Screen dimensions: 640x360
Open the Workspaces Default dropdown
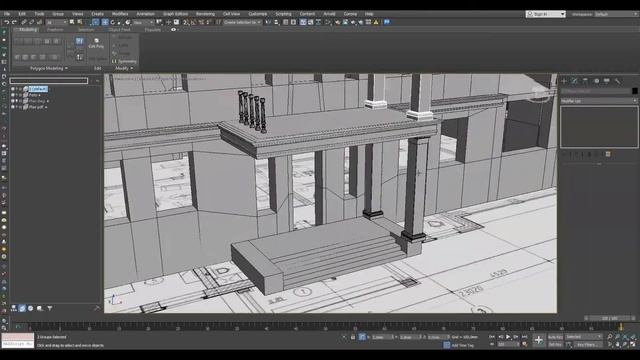[x=616, y=14]
